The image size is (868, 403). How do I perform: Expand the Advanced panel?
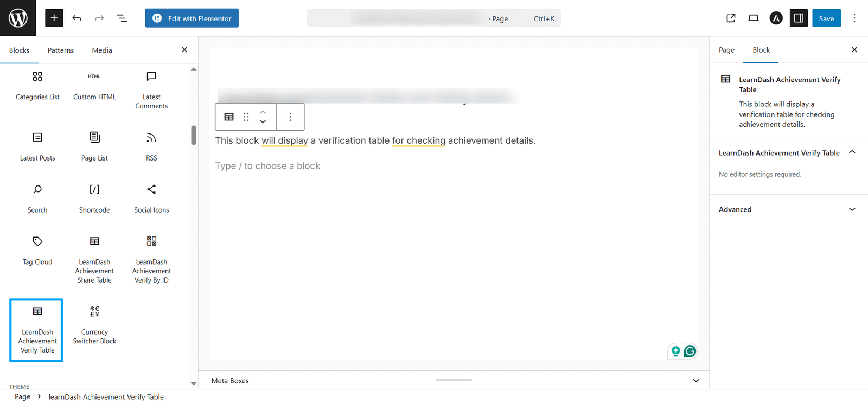pos(789,209)
